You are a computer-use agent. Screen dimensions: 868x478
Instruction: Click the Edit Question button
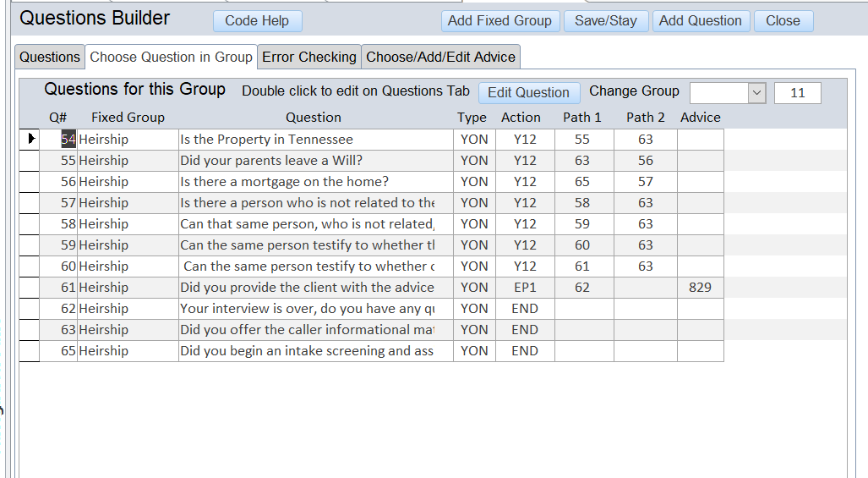(x=528, y=92)
